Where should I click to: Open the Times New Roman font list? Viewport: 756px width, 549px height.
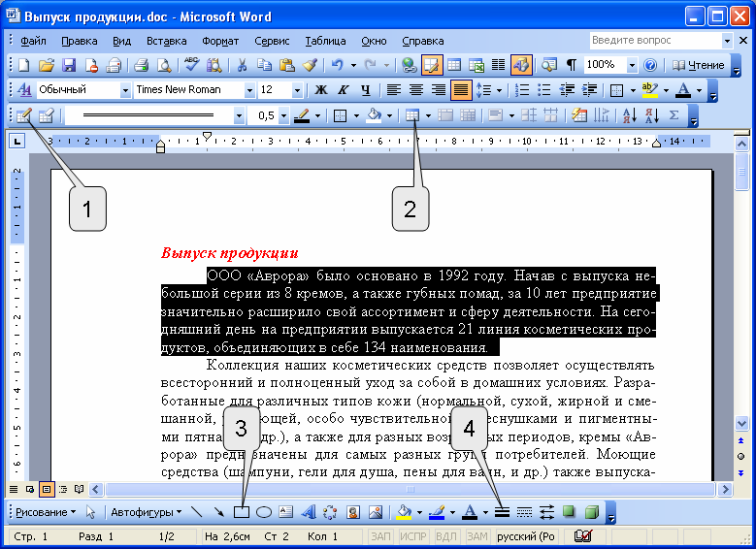(x=249, y=90)
